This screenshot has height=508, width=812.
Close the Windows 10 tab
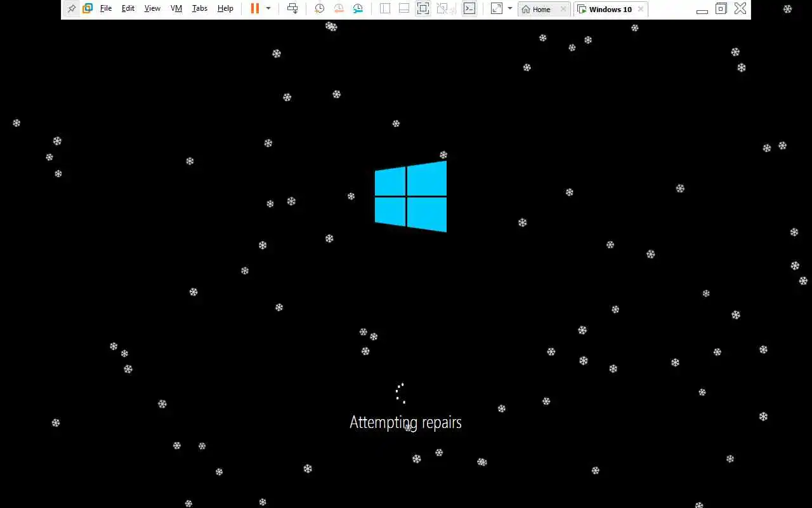(x=641, y=10)
